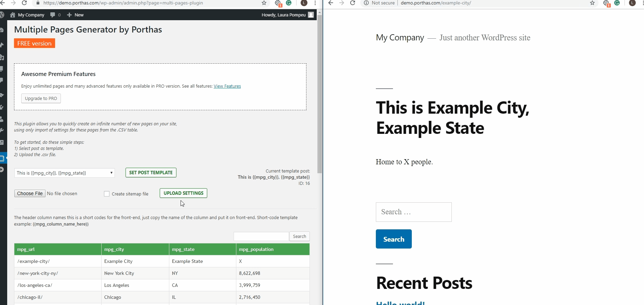Viewport: 644px width, 305px height.
Task: Open the View Features link
Action: (x=227, y=86)
